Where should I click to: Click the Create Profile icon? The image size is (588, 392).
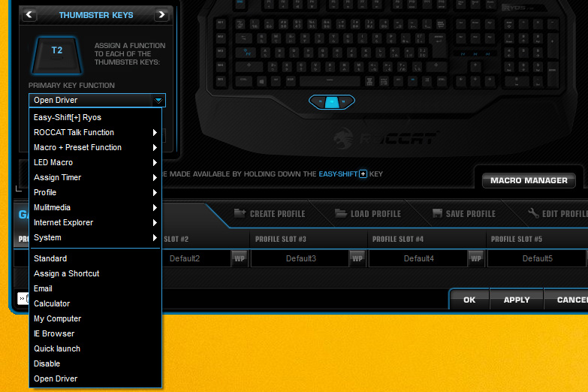(240, 213)
